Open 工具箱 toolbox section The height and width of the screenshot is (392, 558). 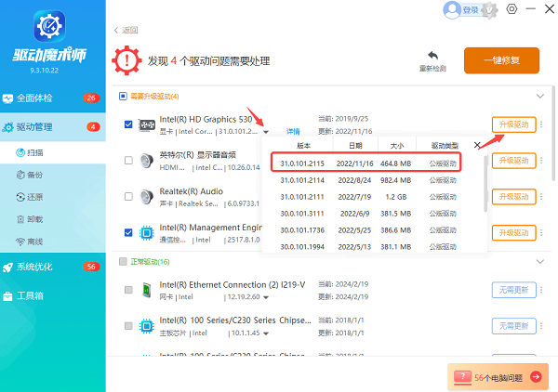tap(53, 295)
